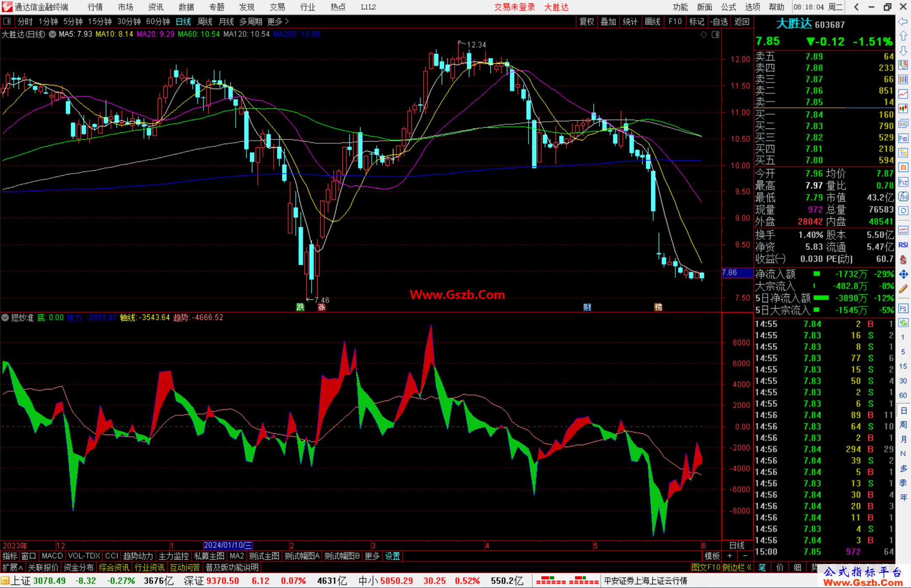
Task: Open the F12 trading sidebar icon
Action: pos(903,182)
